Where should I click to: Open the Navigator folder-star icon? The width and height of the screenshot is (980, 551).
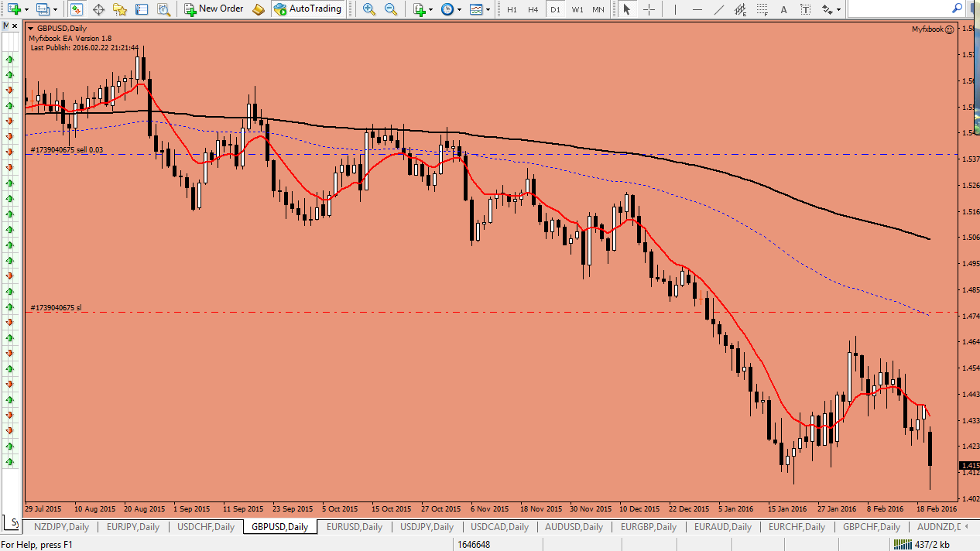120,9
